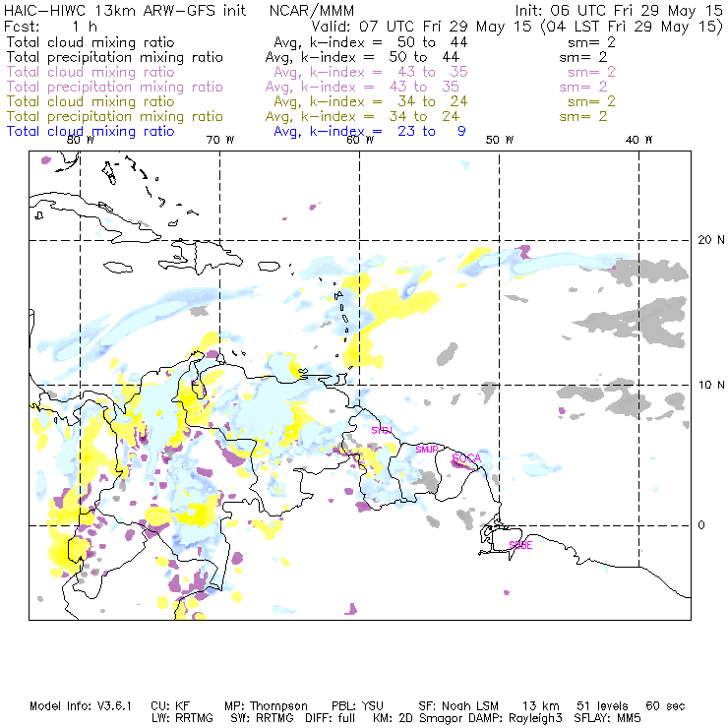
Task: Click the olive 'Total cloud mixing ratio' legend line
Action: coord(311,101)
